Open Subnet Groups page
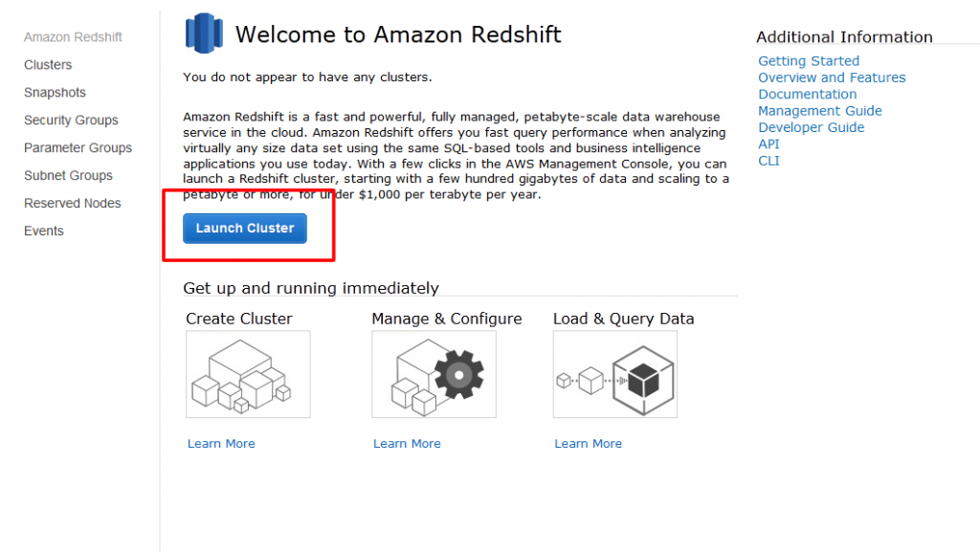This screenshot has height=552, width=980. click(68, 175)
